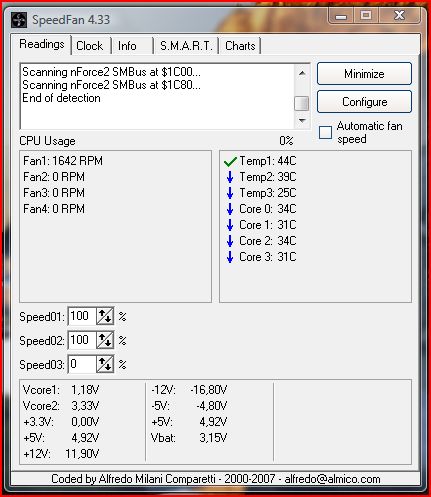This screenshot has height=497, width=431.
Task: Click the Temp3: 25C reading text
Action: [268, 193]
